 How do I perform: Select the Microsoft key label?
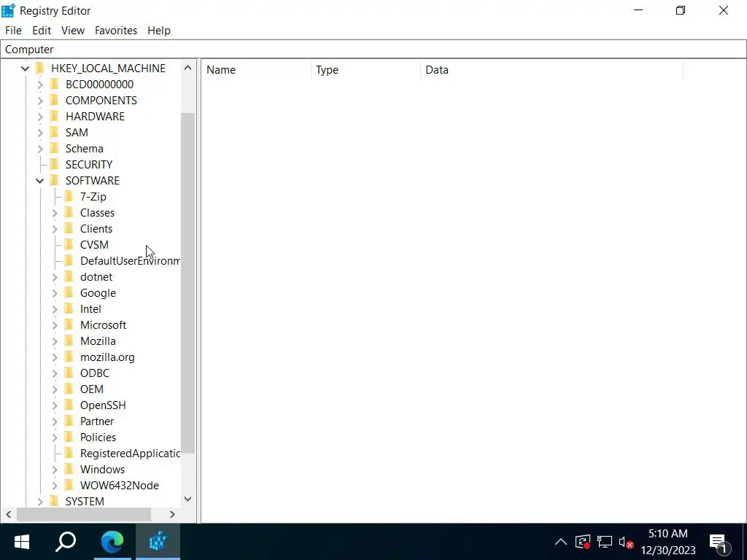coord(103,325)
